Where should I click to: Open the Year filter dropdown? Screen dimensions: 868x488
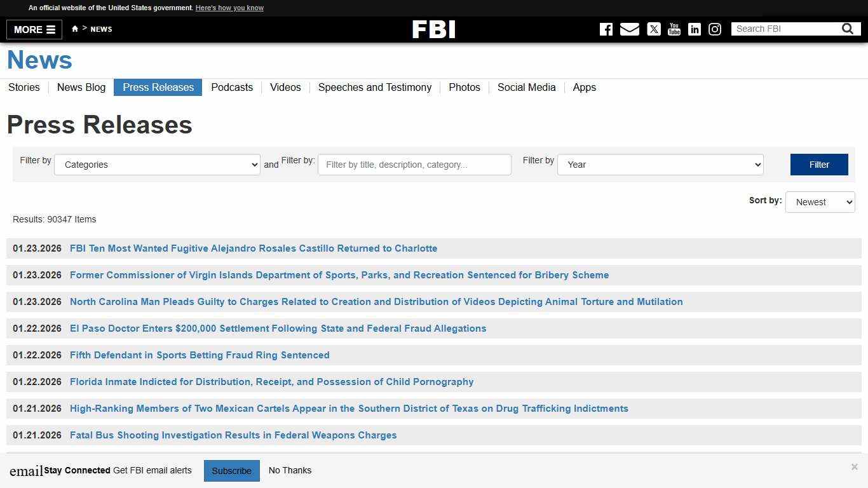pos(660,165)
